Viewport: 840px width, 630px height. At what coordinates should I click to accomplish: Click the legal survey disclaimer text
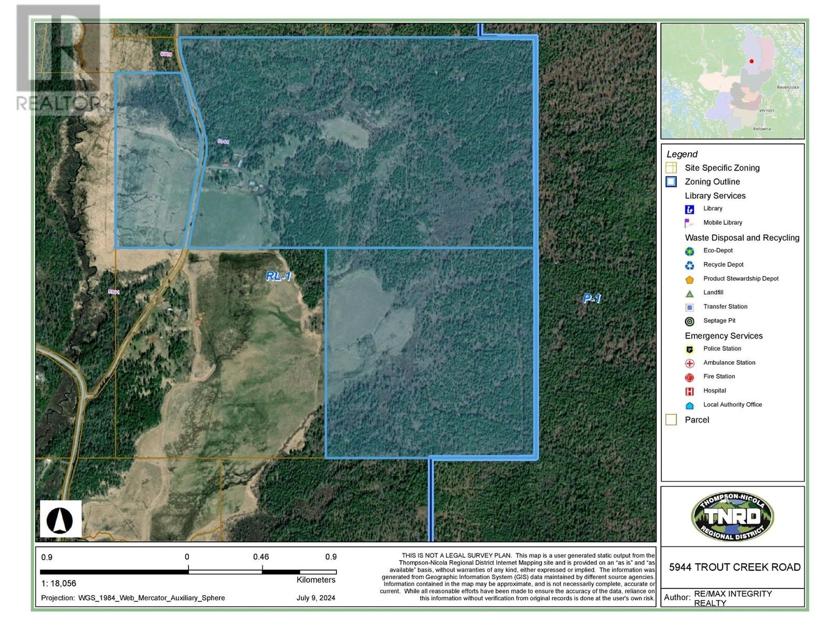point(517,576)
